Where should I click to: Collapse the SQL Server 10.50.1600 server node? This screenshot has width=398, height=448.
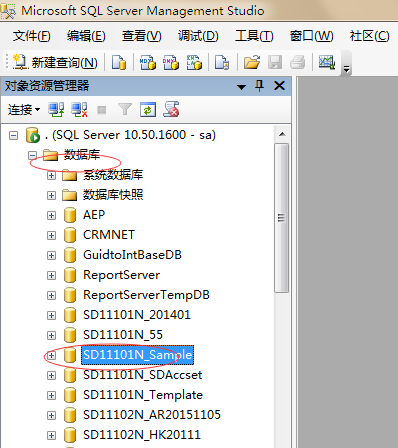click(x=13, y=136)
